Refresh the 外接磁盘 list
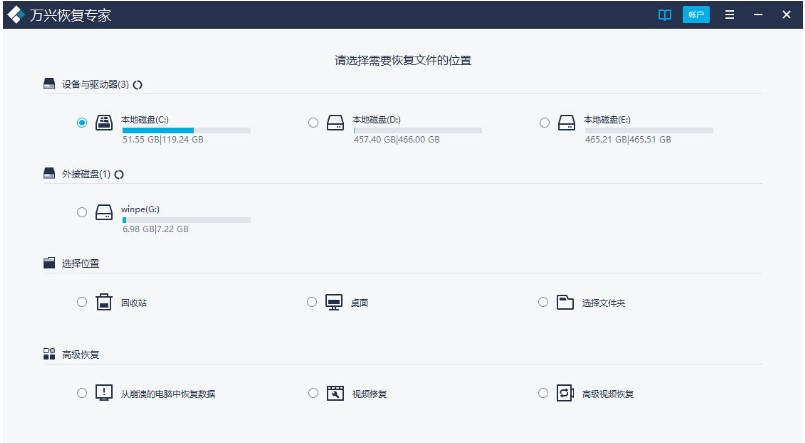This screenshot has width=805, height=443. point(119,175)
